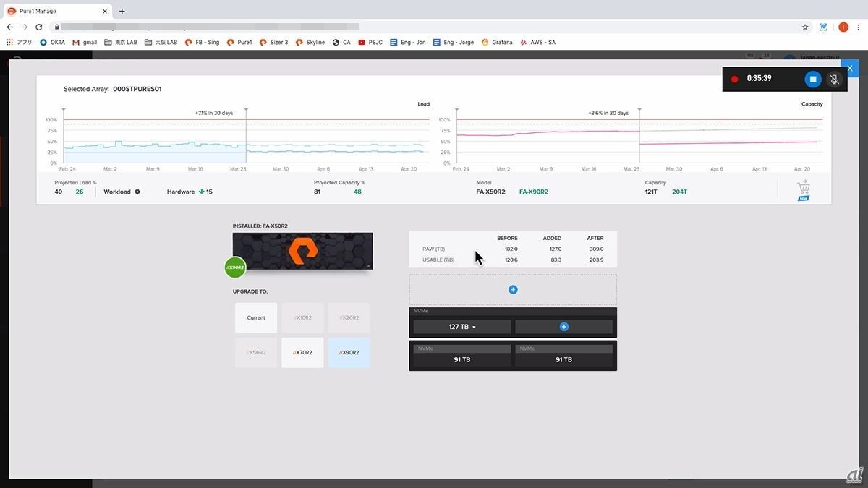Click the Load chart forecast marker
The image size is (868, 488).
point(246,110)
